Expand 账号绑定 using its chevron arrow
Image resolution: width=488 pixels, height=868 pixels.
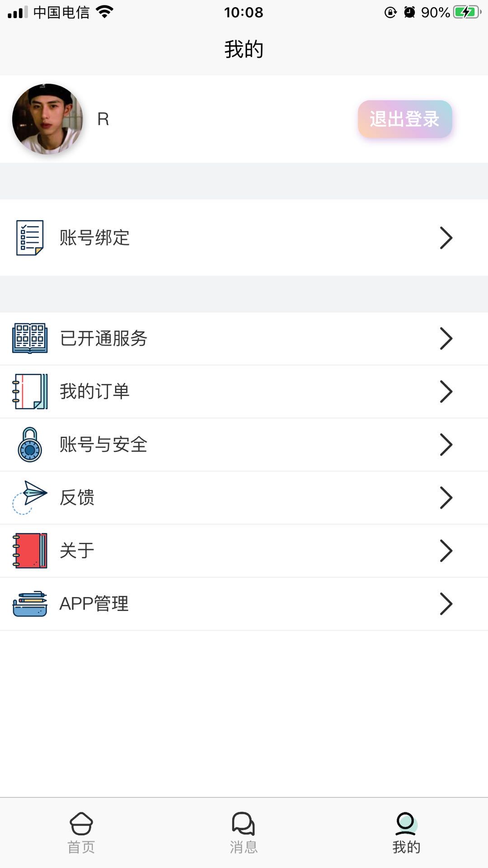point(446,238)
